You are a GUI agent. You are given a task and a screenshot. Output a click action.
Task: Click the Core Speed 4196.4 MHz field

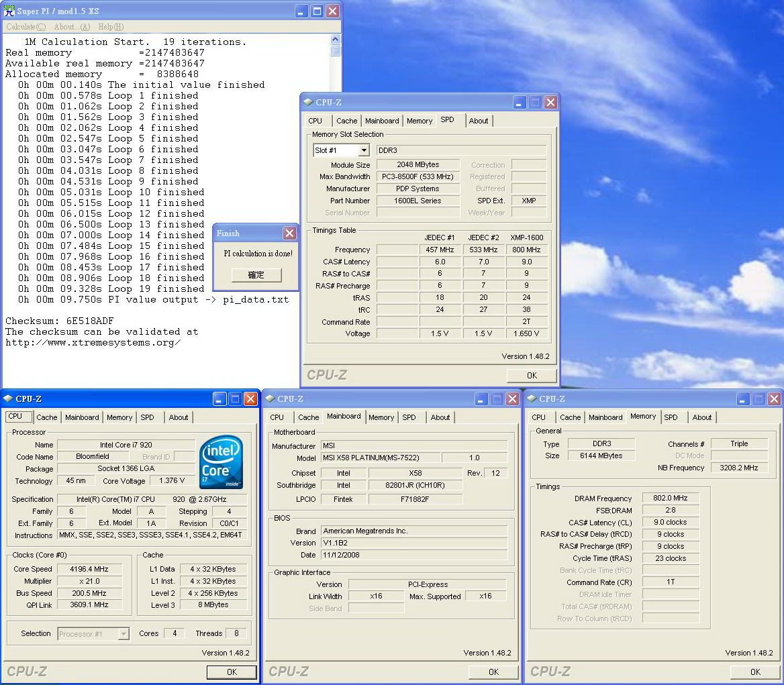coord(89,569)
